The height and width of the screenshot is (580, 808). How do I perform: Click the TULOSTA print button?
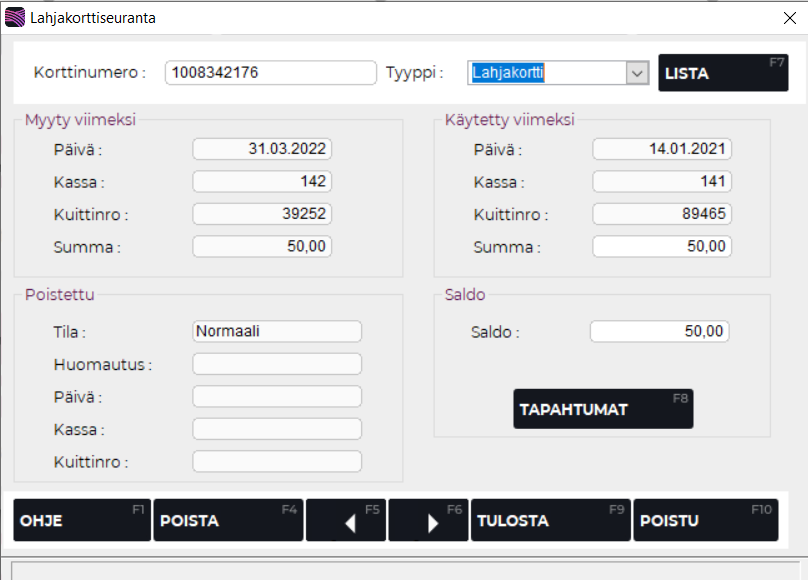pyautogui.click(x=550, y=521)
